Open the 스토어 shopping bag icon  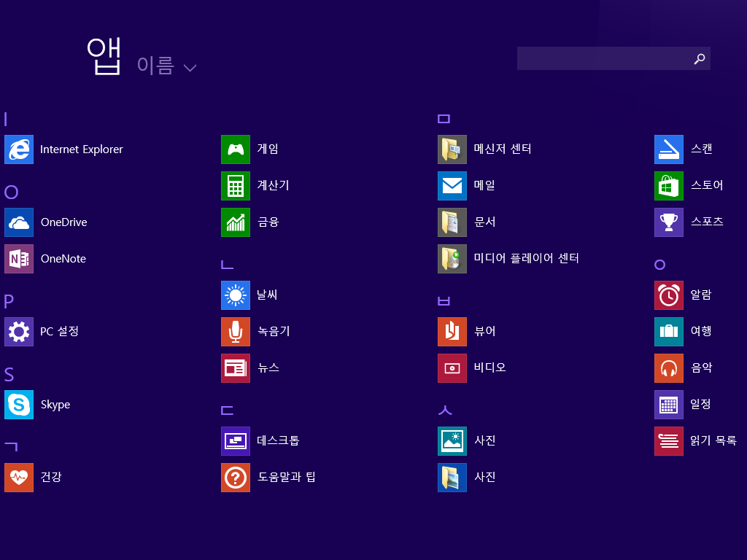click(669, 186)
